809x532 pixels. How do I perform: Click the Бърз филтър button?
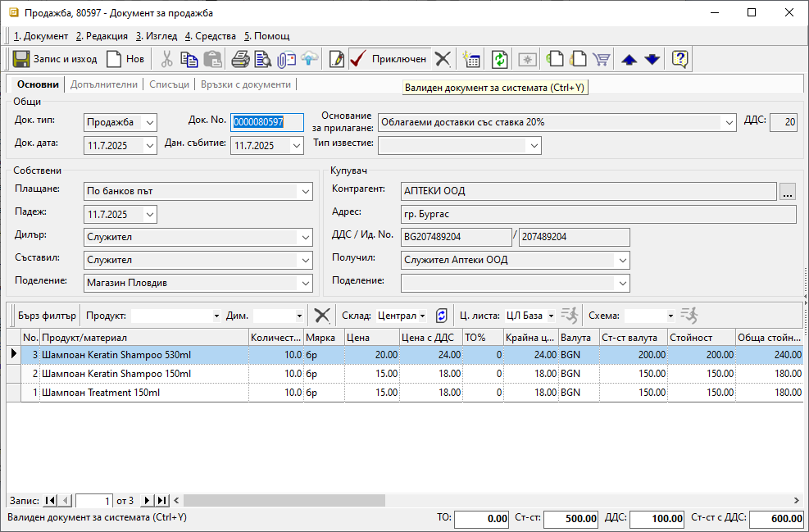click(x=47, y=316)
